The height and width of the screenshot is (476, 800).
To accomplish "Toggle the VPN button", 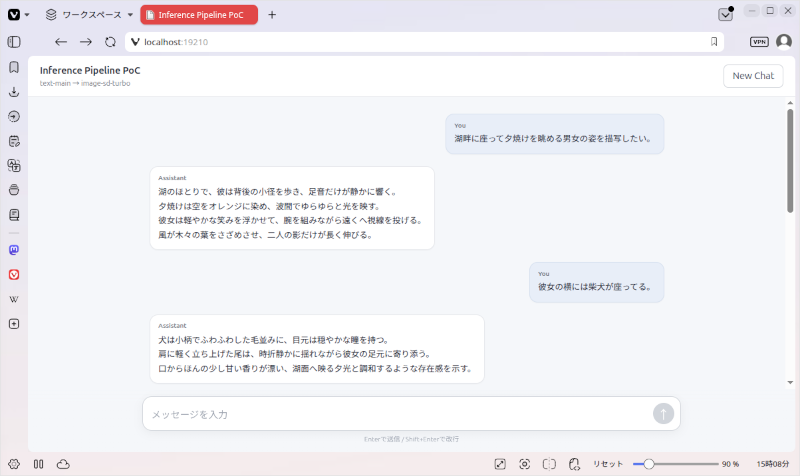I will click(759, 42).
